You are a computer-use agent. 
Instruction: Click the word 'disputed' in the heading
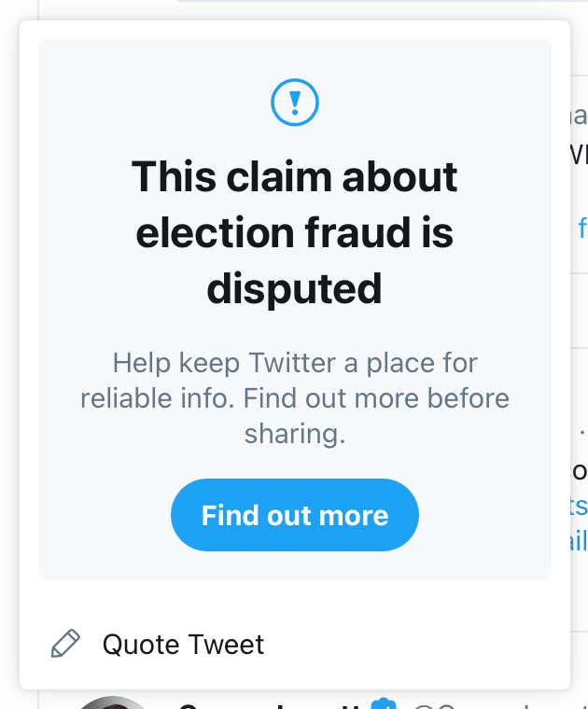point(295,289)
